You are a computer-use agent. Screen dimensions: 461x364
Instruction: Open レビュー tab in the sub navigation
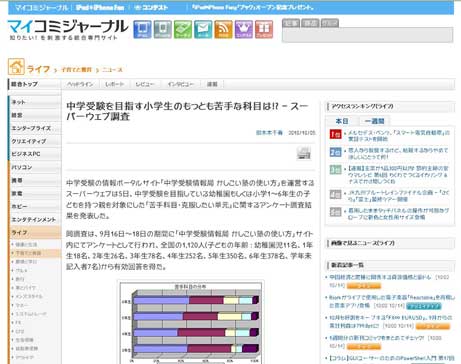145,84
